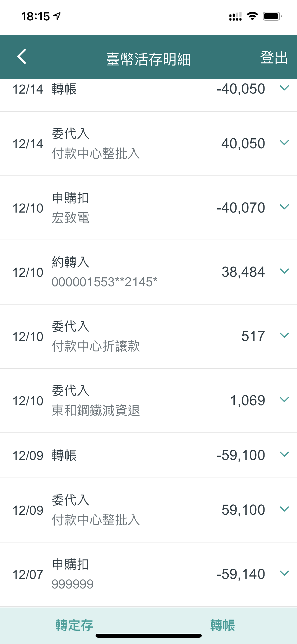Tap the Wi-Fi status icon

pyautogui.click(x=252, y=16)
